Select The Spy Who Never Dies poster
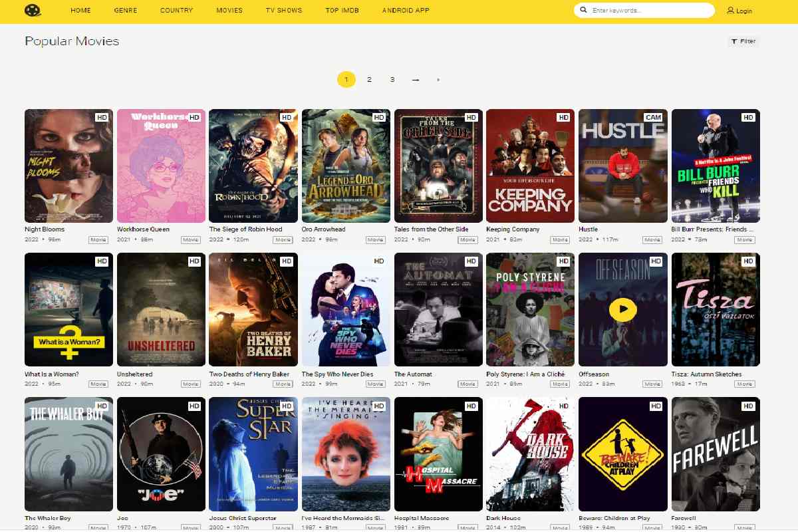Screen dimensions: 798x532 coord(346,310)
